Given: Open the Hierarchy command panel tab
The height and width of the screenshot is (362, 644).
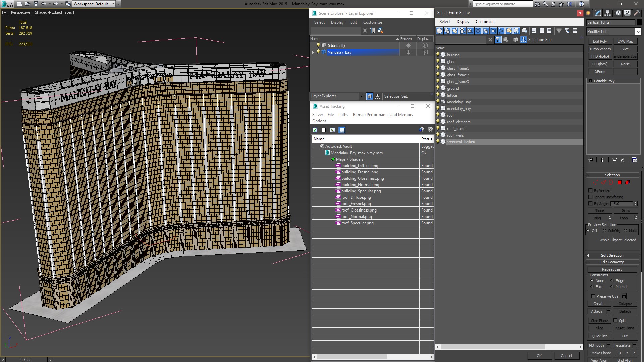Looking at the screenshot, I should coord(608,13).
